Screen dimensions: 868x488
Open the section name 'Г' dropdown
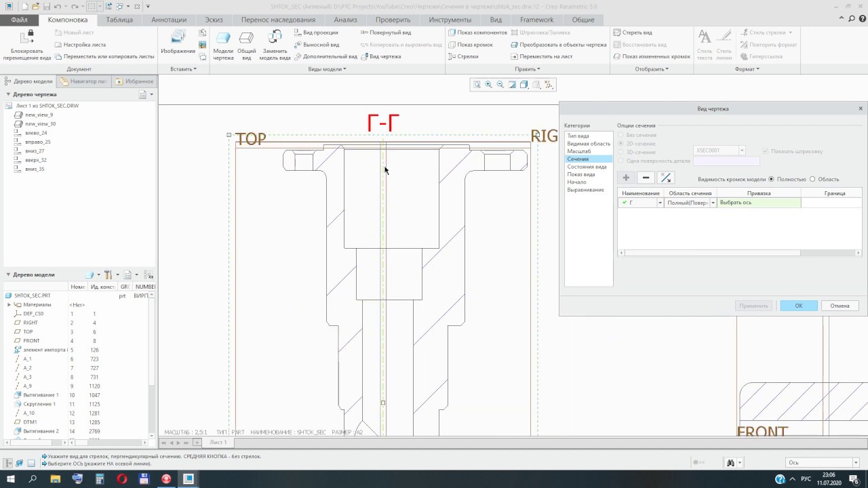[660, 203]
